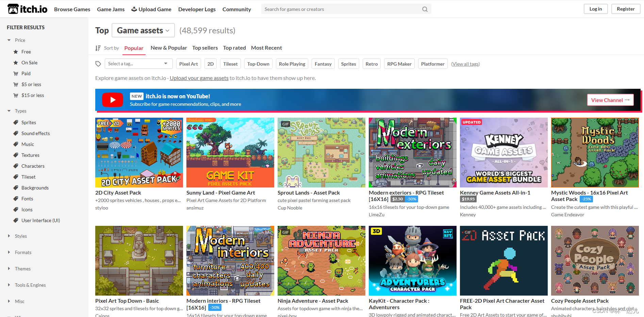Viewport: 644px width, 317px height.
Task: Click the tag icon beside Characters
Action: pyautogui.click(x=16, y=166)
